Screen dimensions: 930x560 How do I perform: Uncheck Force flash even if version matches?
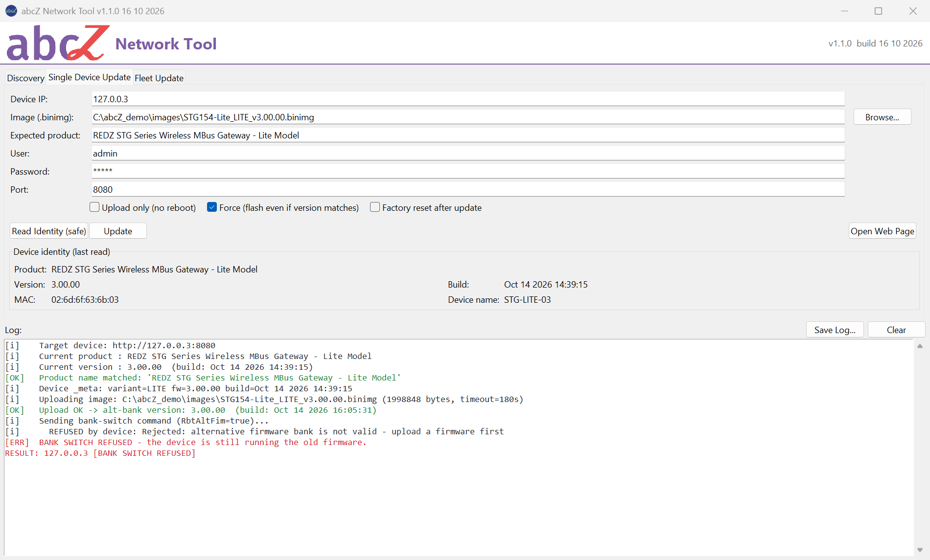tap(212, 207)
